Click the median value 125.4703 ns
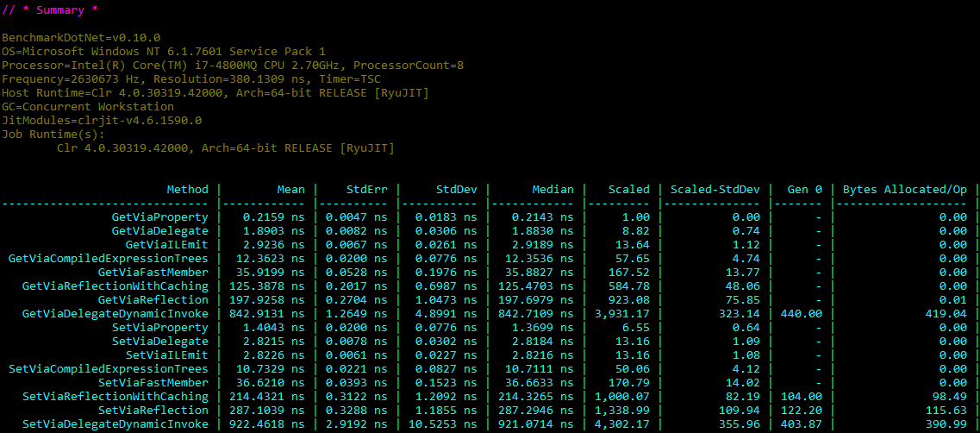Image resolution: width=980 pixels, height=433 pixels. pos(536,286)
